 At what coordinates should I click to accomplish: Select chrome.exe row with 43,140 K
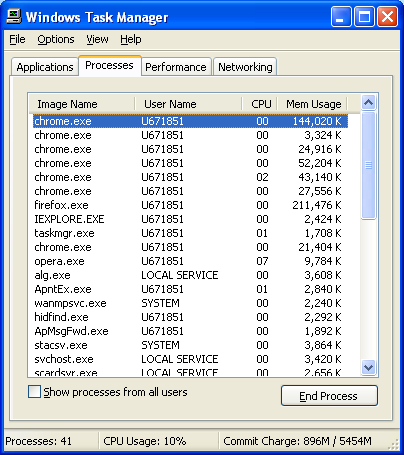pos(190,177)
